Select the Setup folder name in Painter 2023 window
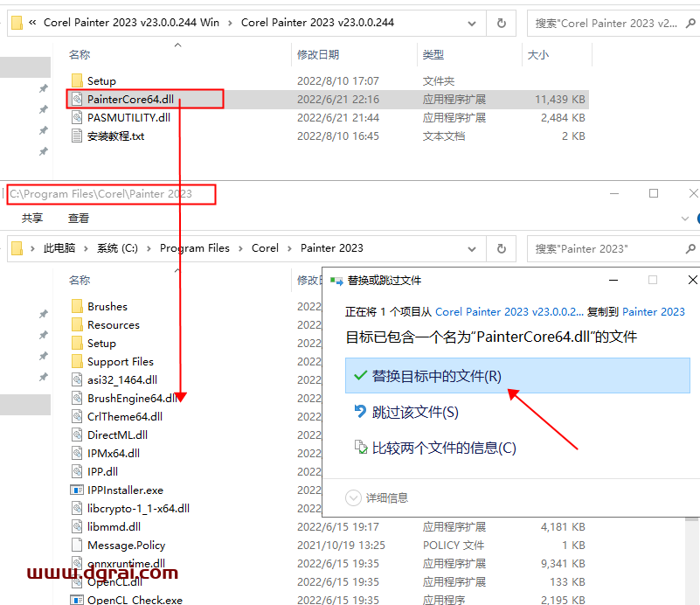 pyautogui.click(x=101, y=343)
